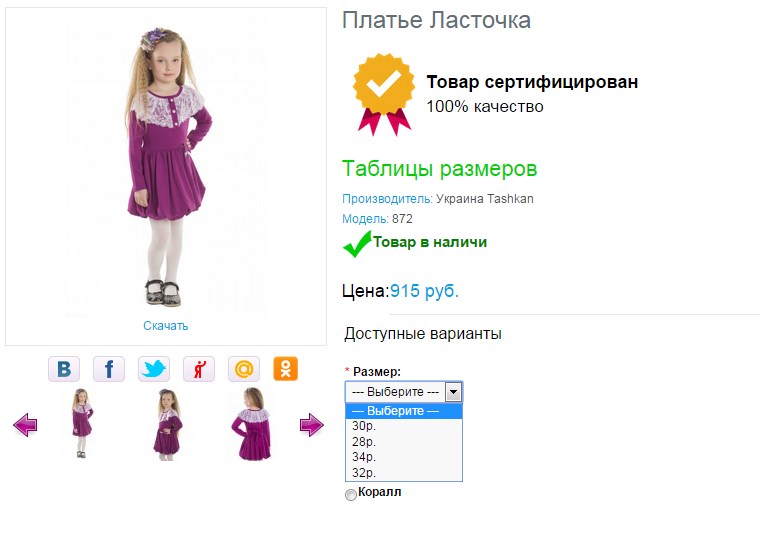Show previous thumbnails with left purple arrow
This screenshot has height=549, width=760.
click(x=25, y=425)
